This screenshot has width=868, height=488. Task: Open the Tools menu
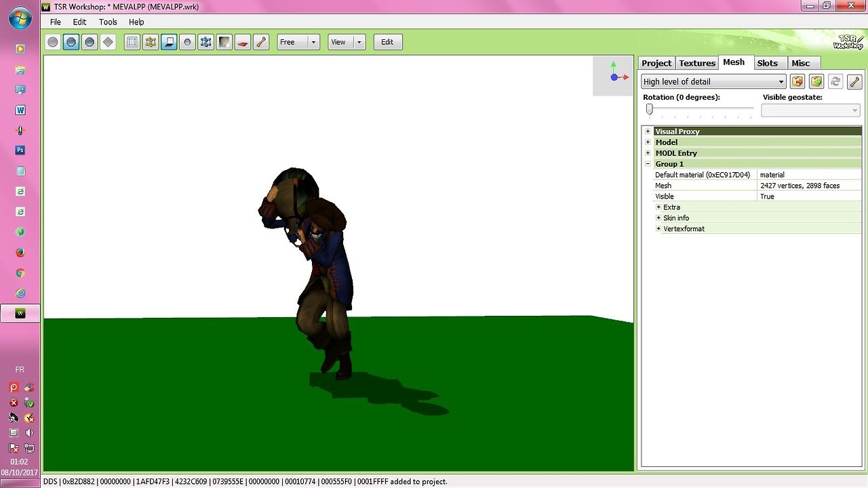[x=108, y=22]
